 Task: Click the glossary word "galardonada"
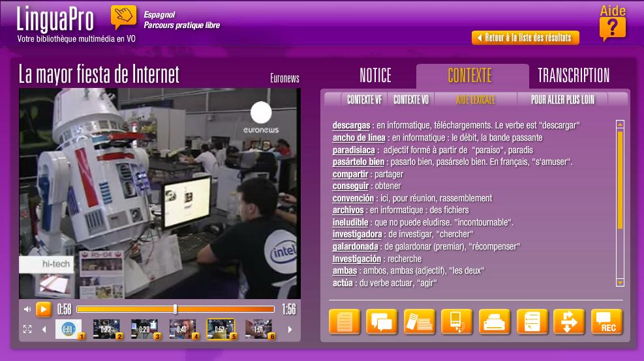[355, 247]
